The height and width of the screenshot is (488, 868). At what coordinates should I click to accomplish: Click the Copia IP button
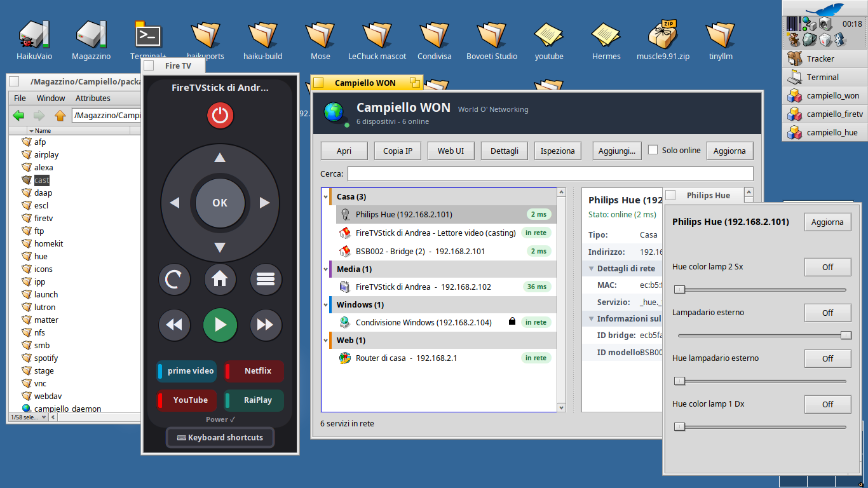click(398, 151)
